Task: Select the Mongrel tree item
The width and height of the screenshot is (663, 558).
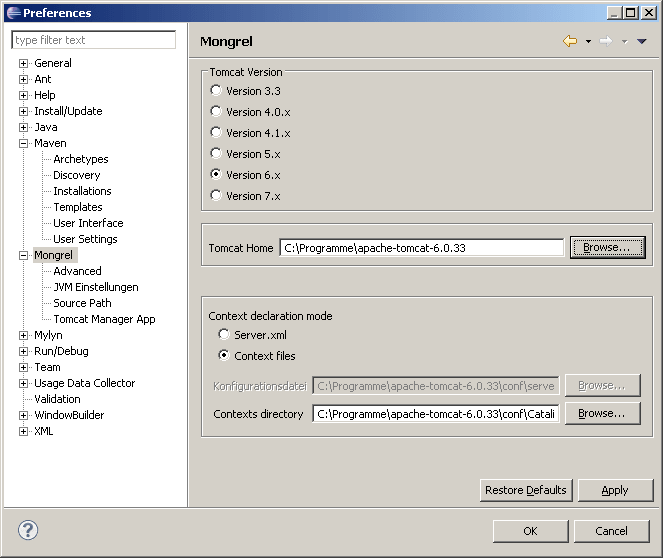Action: (53, 255)
